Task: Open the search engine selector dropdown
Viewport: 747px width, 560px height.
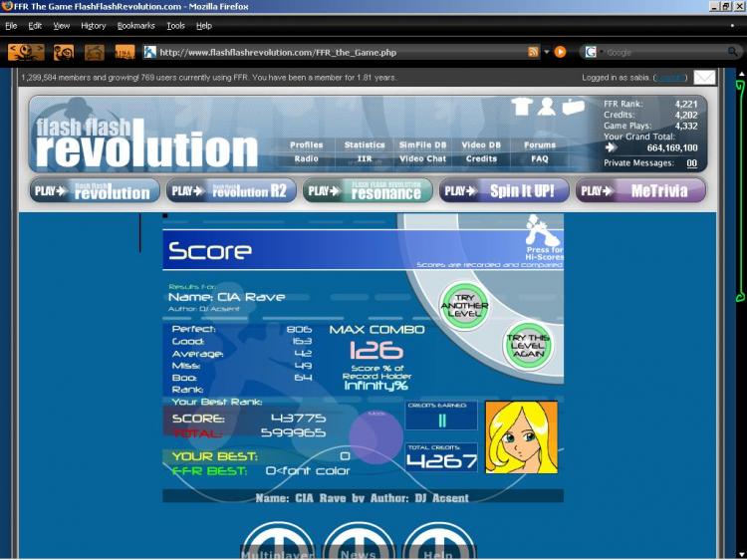Action: click(592, 52)
